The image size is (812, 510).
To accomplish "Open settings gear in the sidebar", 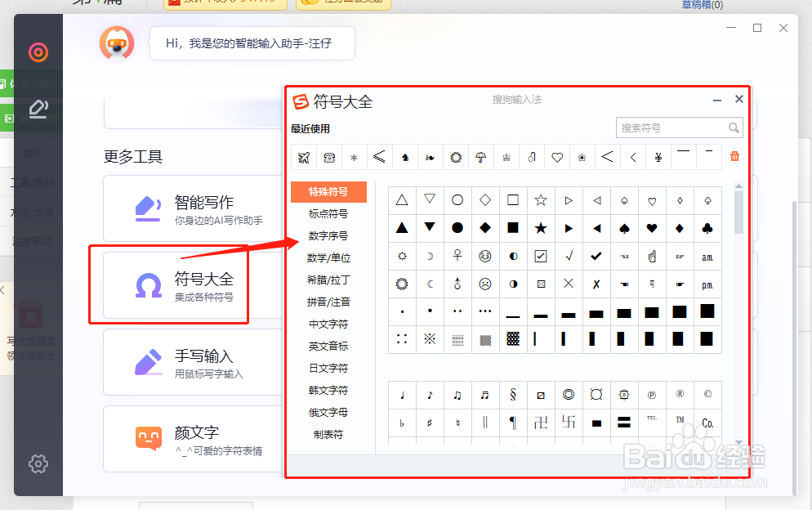I will [38, 464].
